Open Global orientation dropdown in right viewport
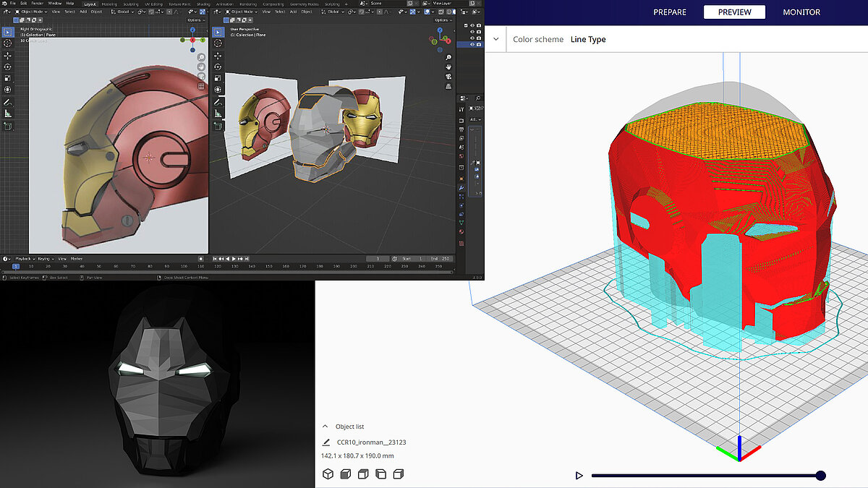Screen dimensions: 868x488 (x=333, y=12)
